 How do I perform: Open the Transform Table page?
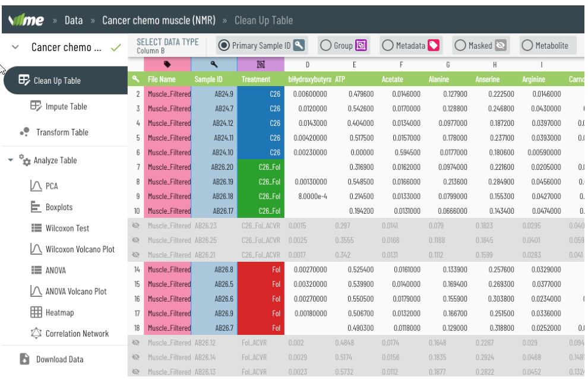tap(62, 132)
